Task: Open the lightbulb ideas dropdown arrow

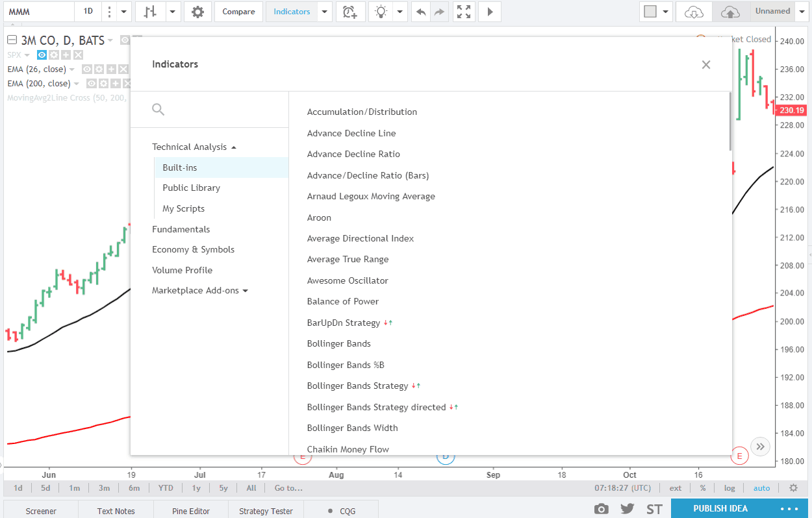Action: pyautogui.click(x=400, y=12)
